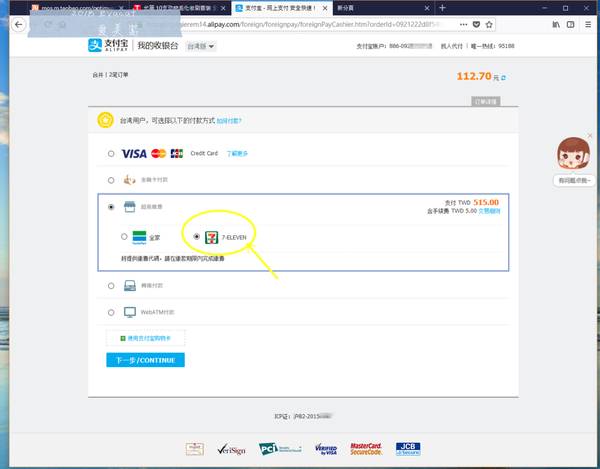
Task: Choose the FamilyMart radio button
Action: pyautogui.click(x=124, y=237)
